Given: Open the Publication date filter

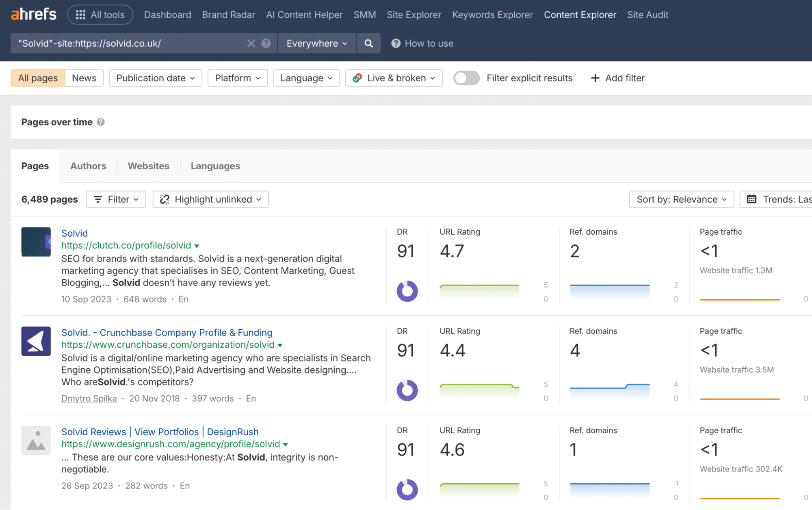Looking at the screenshot, I should 156,78.
